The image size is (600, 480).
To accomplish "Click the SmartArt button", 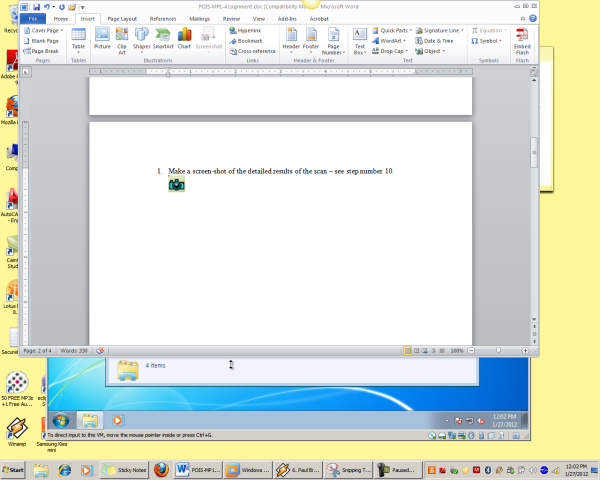I will tap(163, 39).
